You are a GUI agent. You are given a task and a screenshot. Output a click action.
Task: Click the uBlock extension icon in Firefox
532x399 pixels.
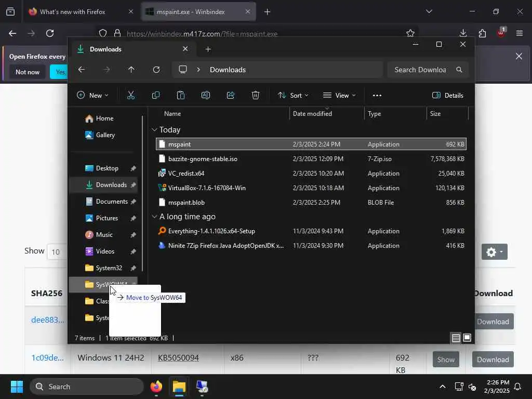coord(501,33)
